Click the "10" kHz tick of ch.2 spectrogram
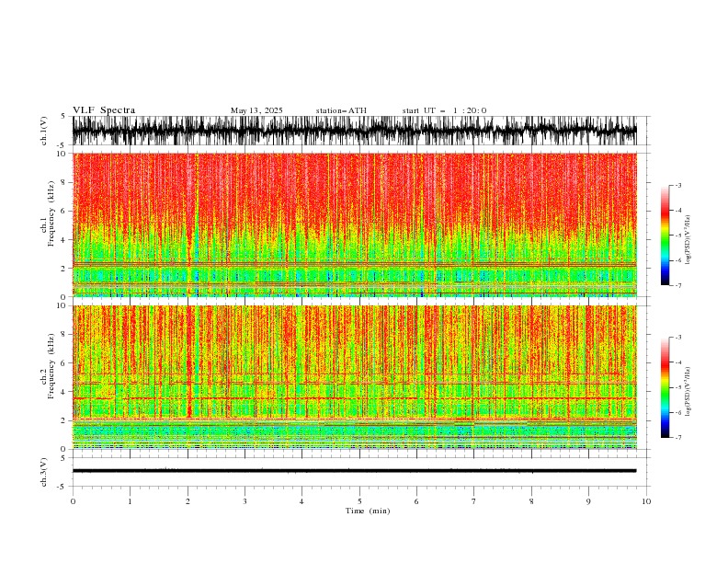This screenshot has width=728, height=563. pyautogui.click(x=63, y=305)
